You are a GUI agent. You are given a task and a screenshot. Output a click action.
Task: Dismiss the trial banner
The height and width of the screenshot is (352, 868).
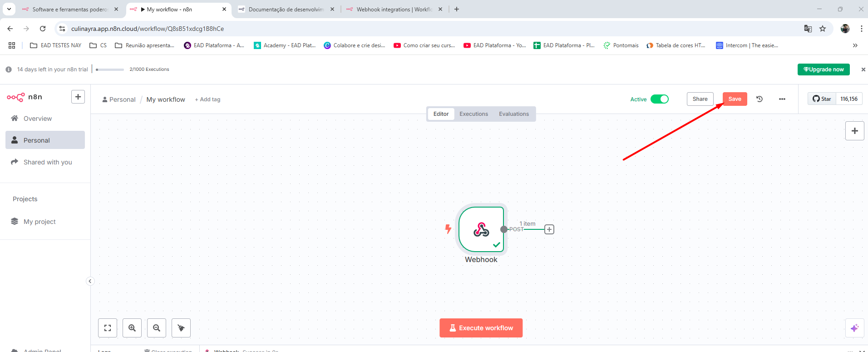[863, 69]
